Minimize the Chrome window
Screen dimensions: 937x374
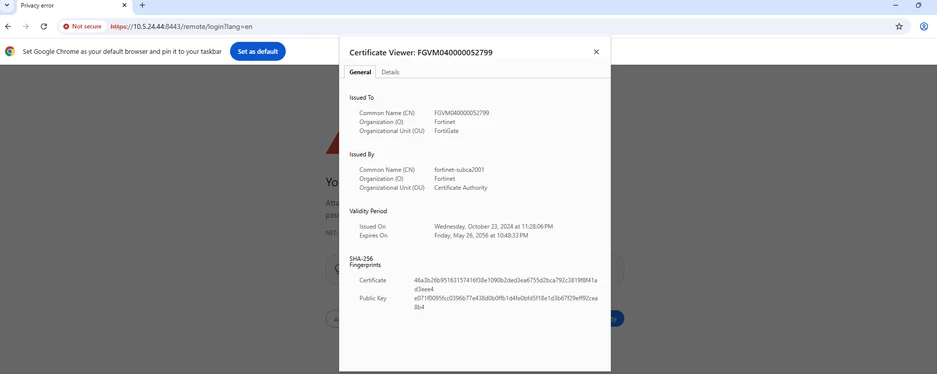pos(895,5)
